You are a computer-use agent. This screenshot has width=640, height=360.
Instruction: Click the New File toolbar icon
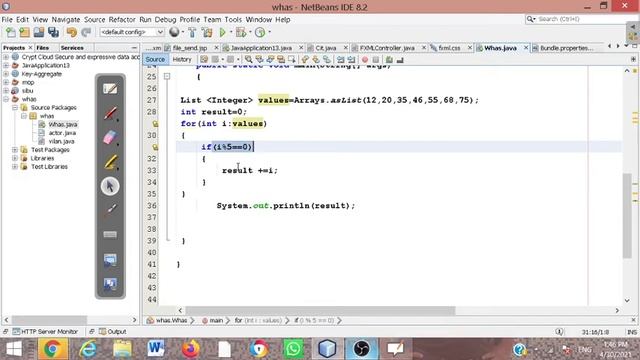click(x=11, y=32)
